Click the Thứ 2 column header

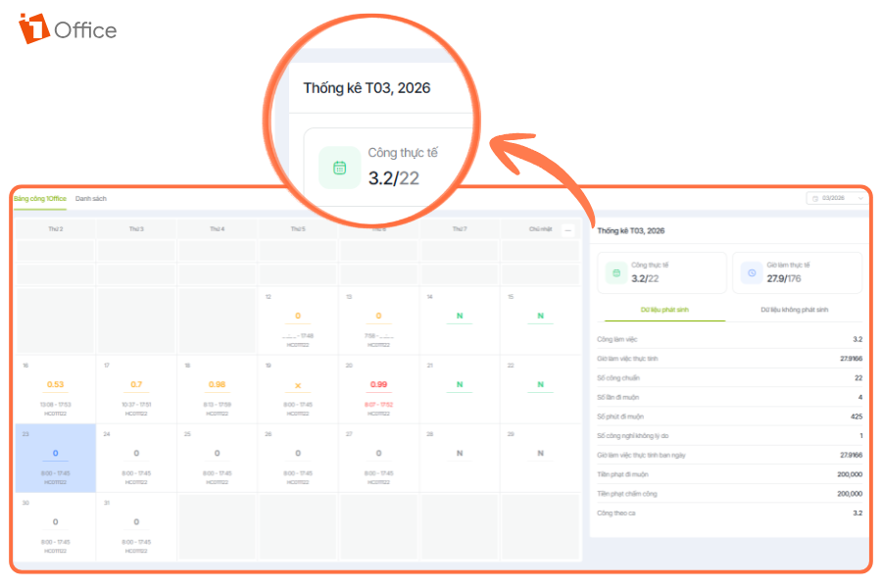coord(56,228)
